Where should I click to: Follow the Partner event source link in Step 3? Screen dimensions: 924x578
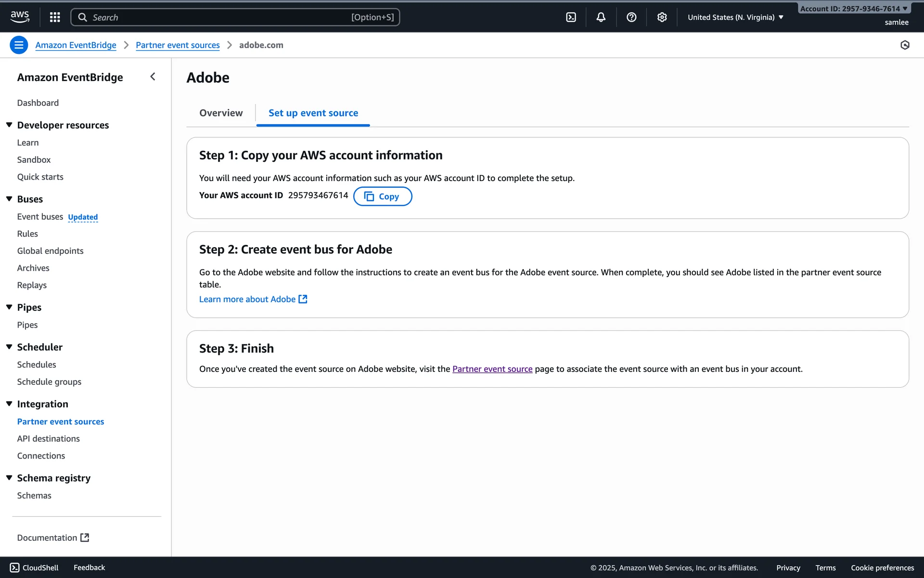(492, 369)
